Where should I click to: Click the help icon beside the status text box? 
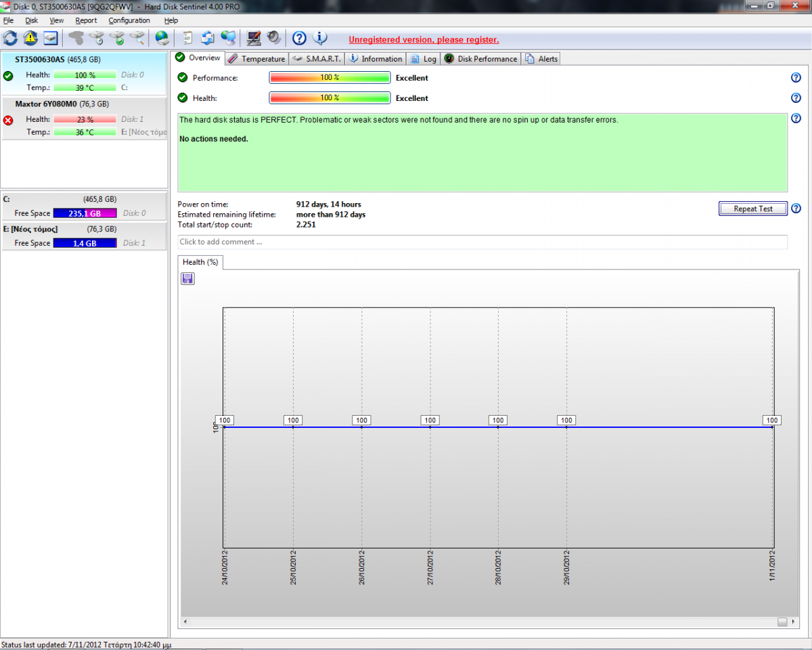tap(796, 118)
